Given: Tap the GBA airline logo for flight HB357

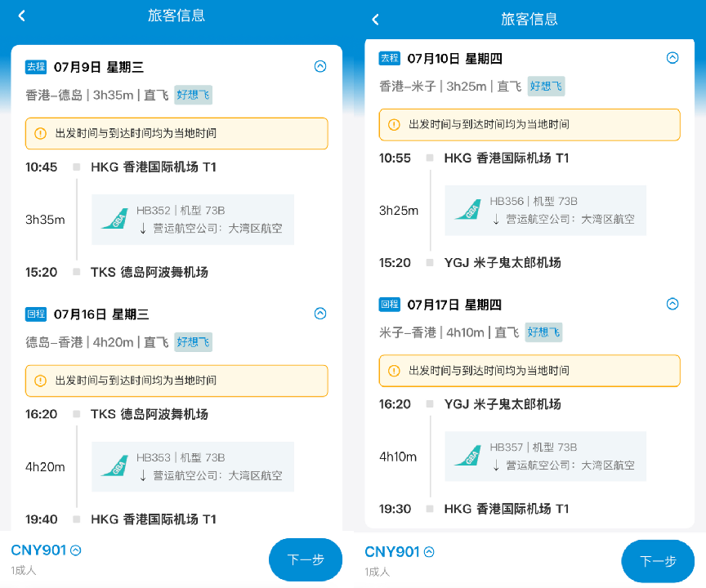Looking at the screenshot, I should [468, 457].
